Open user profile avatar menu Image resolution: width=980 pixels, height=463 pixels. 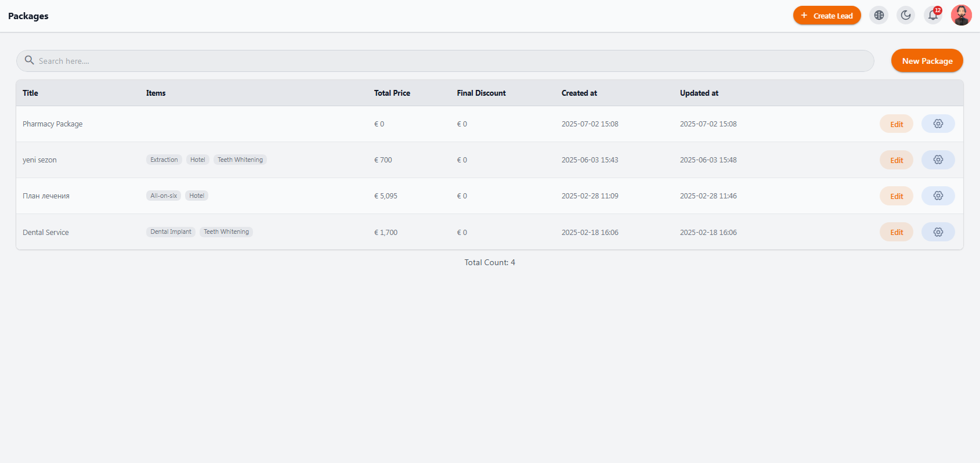[x=961, y=15]
